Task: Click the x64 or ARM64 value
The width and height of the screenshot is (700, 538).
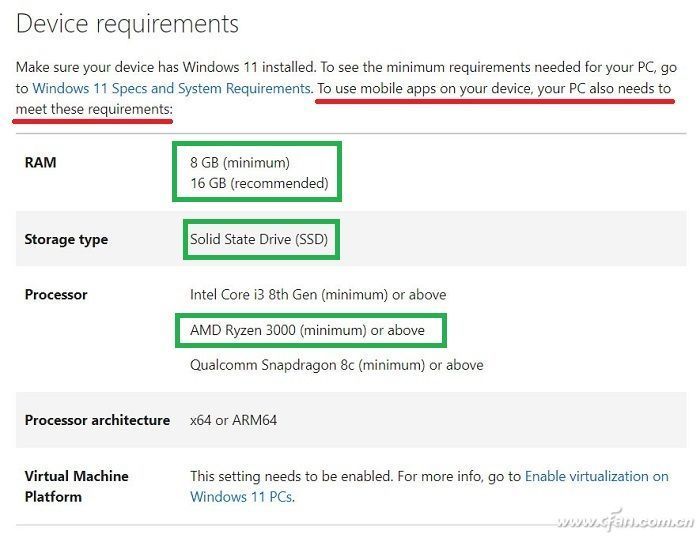Action: (233, 420)
